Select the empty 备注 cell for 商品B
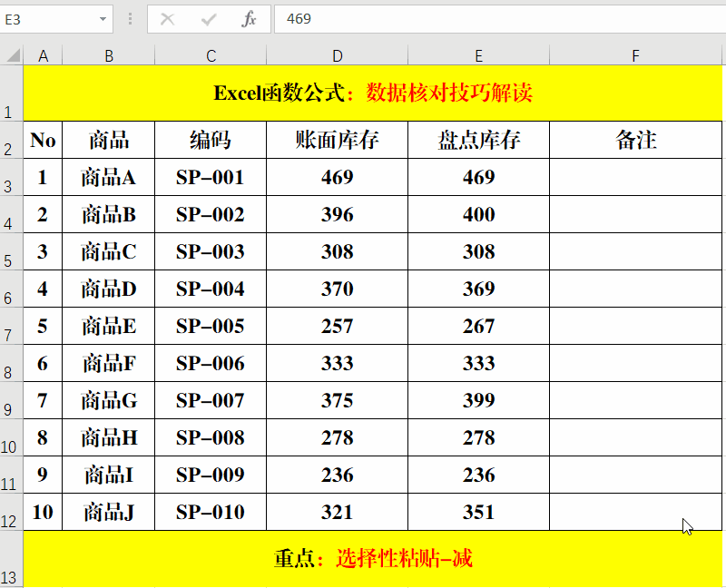726x588 pixels. pos(636,214)
